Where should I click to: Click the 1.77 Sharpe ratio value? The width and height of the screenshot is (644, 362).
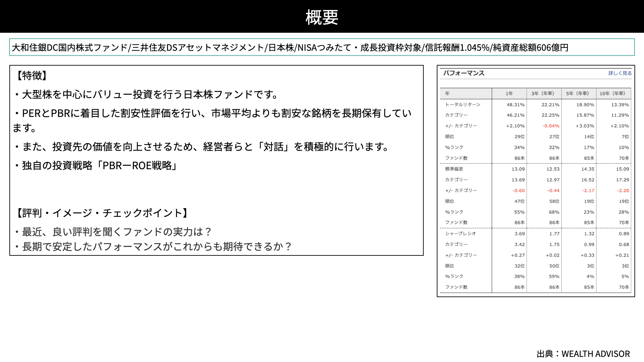554,234
